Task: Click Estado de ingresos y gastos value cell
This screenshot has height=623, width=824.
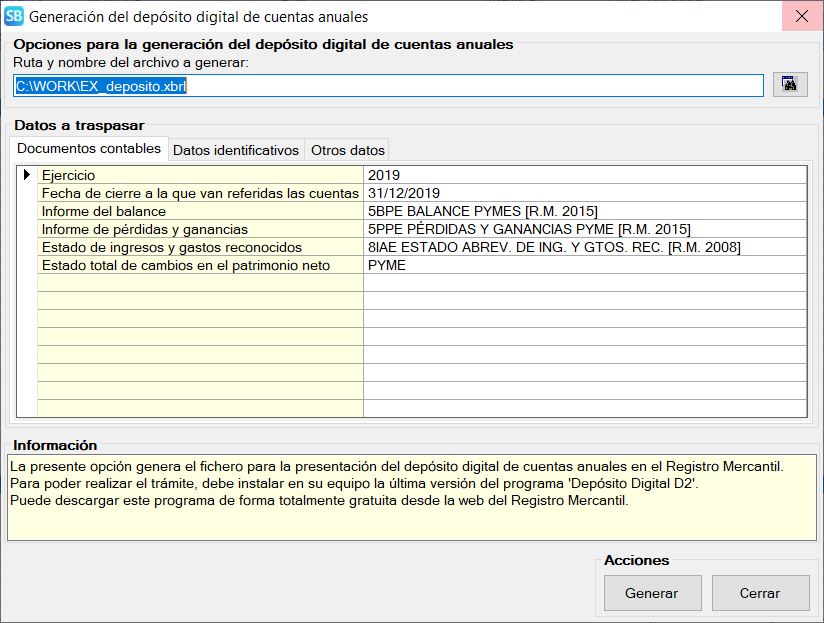Action: (x=585, y=247)
